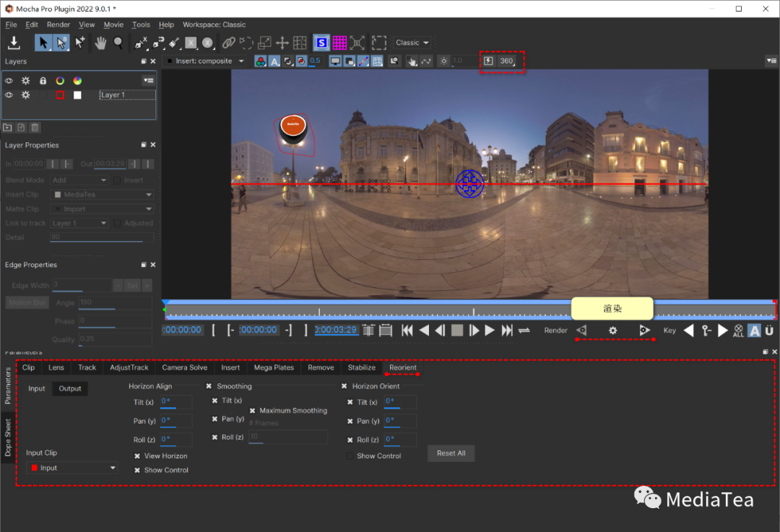This screenshot has width=780, height=532.
Task: Switch to the Camera Solve tab
Action: pos(185,368)
